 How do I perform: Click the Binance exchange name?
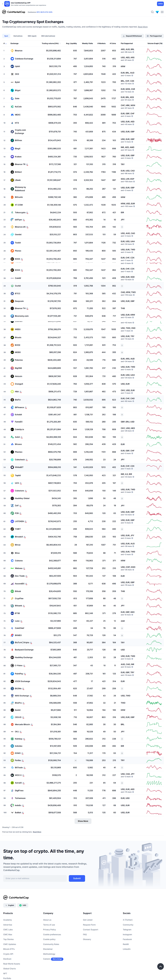[19, 51]
